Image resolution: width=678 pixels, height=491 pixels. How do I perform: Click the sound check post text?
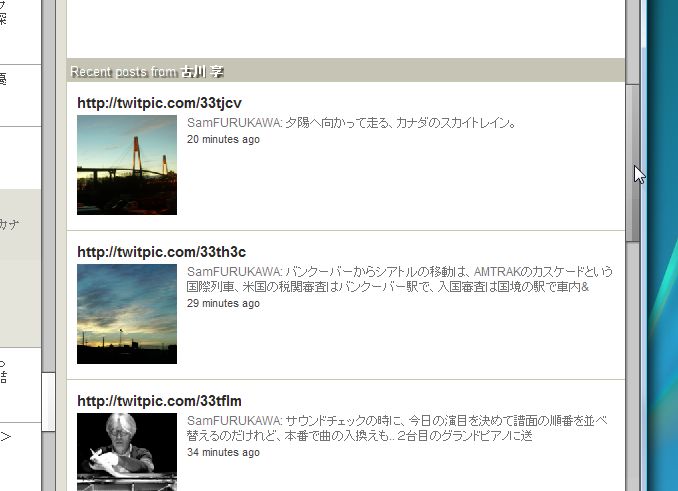point(397,428)
